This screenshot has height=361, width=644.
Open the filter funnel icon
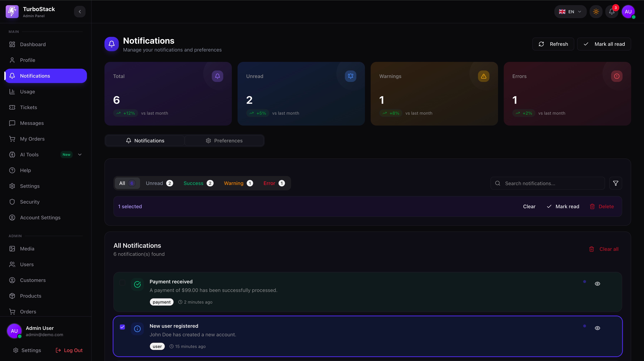[616, 183]
